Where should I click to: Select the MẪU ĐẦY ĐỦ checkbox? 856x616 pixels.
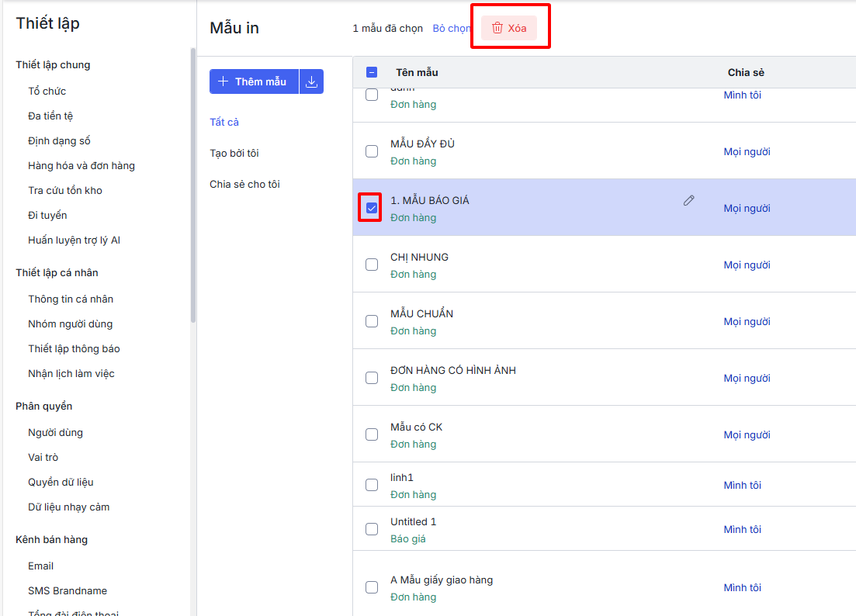point(372,151)
